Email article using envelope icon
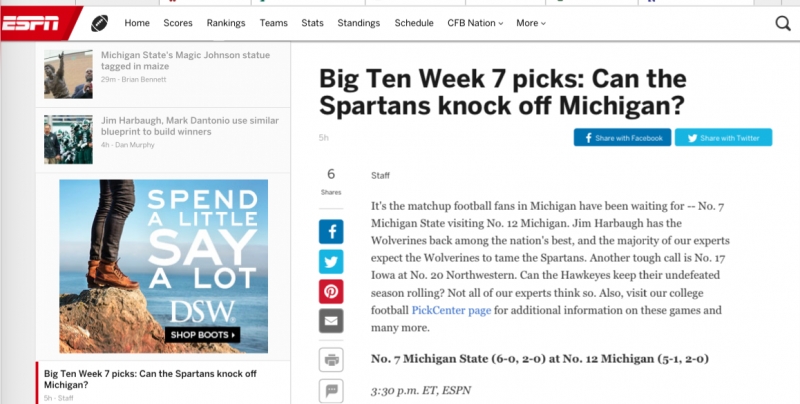The image size is (800, 404). (x=331, y=321)
